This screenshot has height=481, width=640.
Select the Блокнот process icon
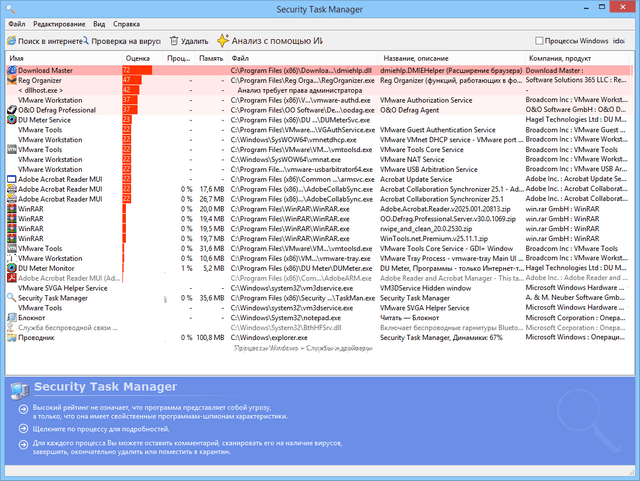tap(10, 317)
